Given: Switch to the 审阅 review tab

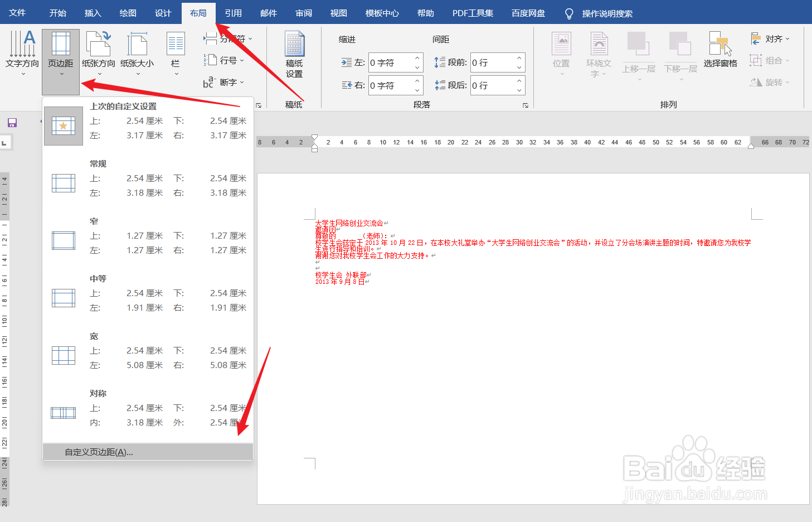Looking at the screenshot, I should coord(304,13).
